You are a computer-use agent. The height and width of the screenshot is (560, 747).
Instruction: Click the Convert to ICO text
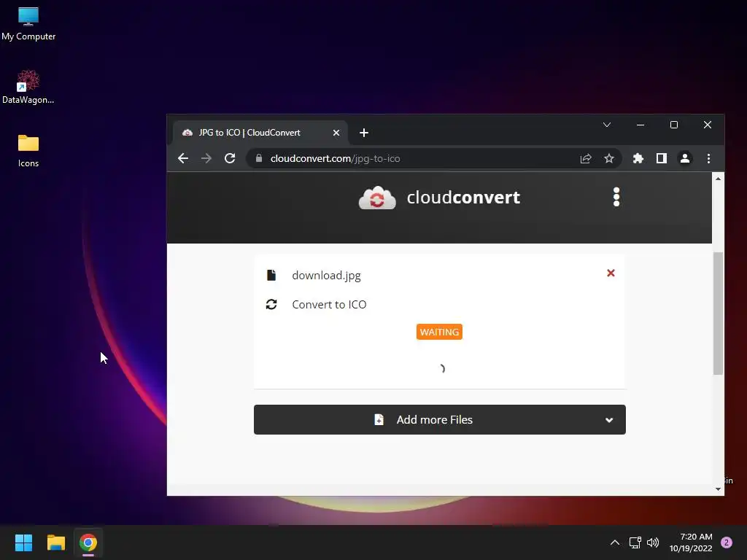(x=329, y=304)
